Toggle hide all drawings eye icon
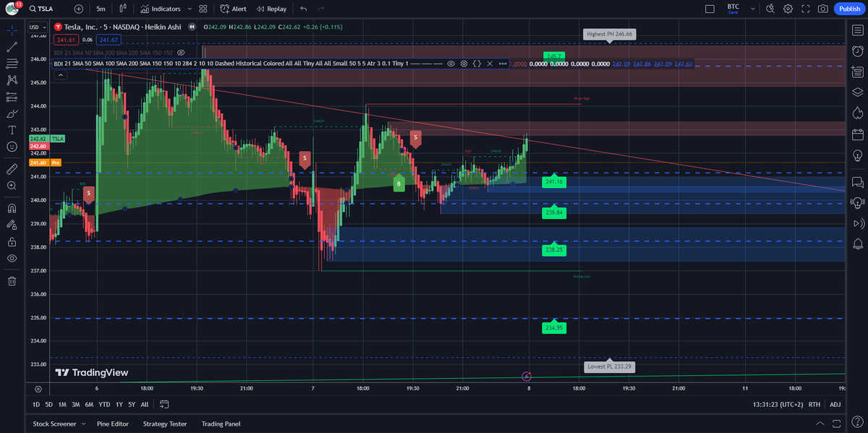 [12, 257]
